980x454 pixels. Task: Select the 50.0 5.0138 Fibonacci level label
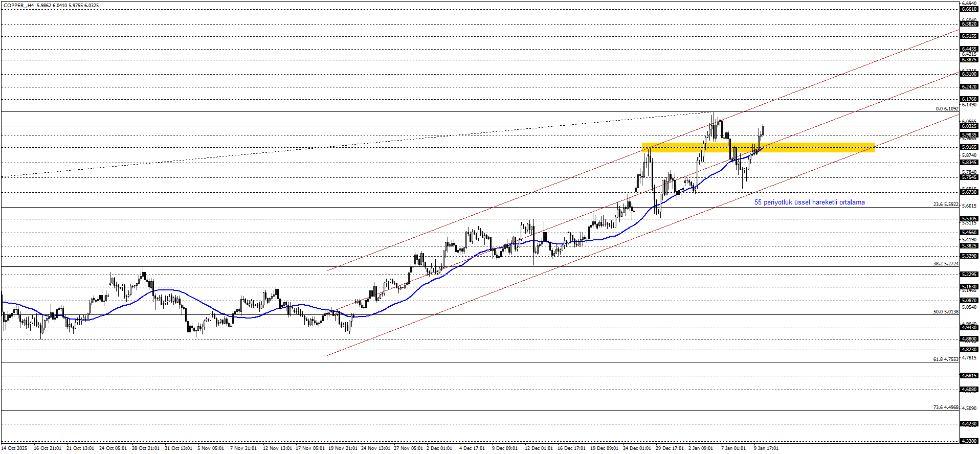coord(945,312)
